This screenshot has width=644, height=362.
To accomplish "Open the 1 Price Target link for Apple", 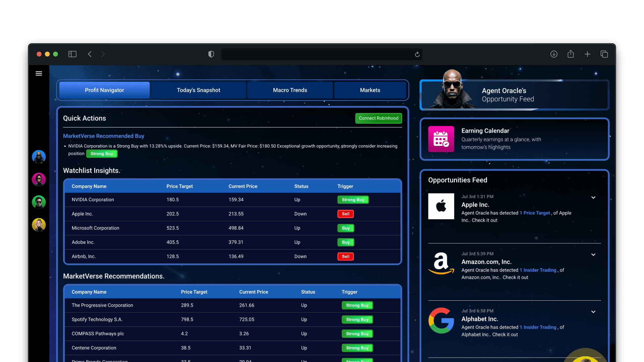I will [x=535, y=213].
